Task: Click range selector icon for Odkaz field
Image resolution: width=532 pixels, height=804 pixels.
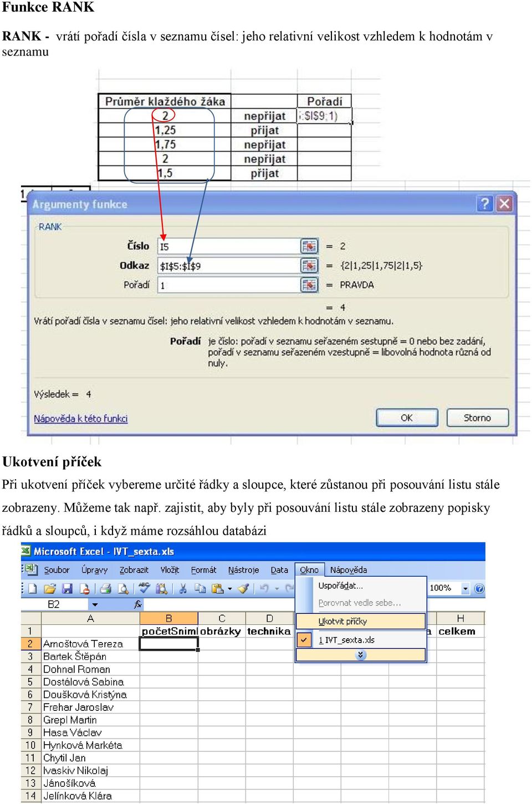Action: 309,266
